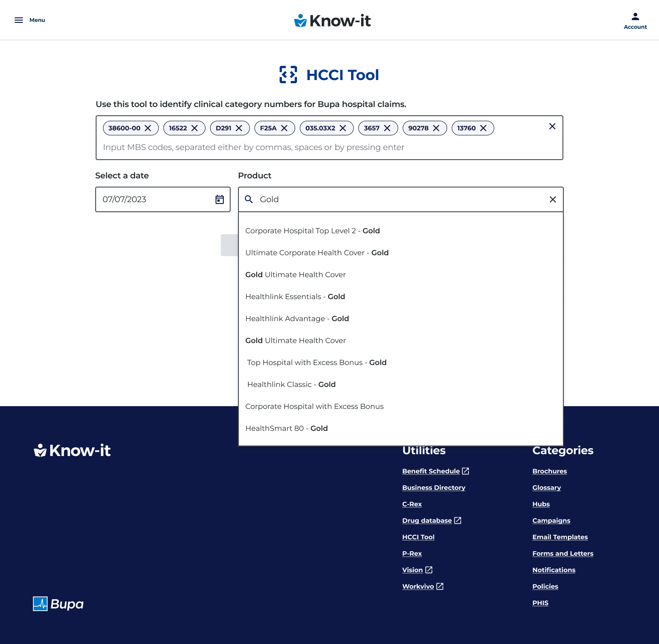The image size is (659, 644).
Task: Open the Benefit Schedule link
Action: 431,471
